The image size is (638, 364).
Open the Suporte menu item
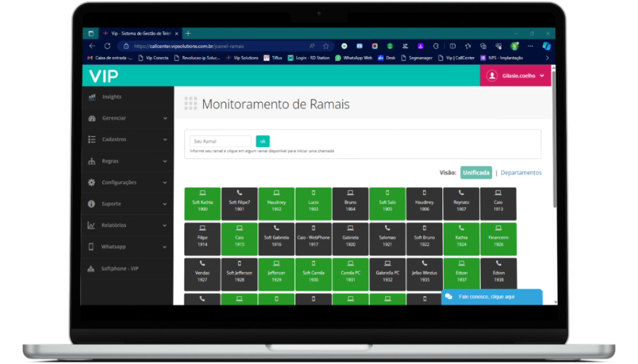(112, 204)
